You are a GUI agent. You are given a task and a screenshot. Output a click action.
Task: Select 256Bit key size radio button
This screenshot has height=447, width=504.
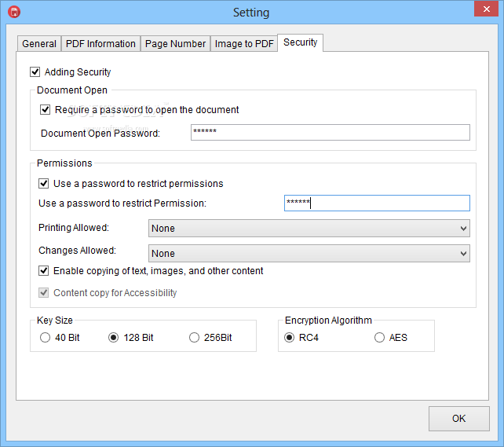(x=194, y=337)
